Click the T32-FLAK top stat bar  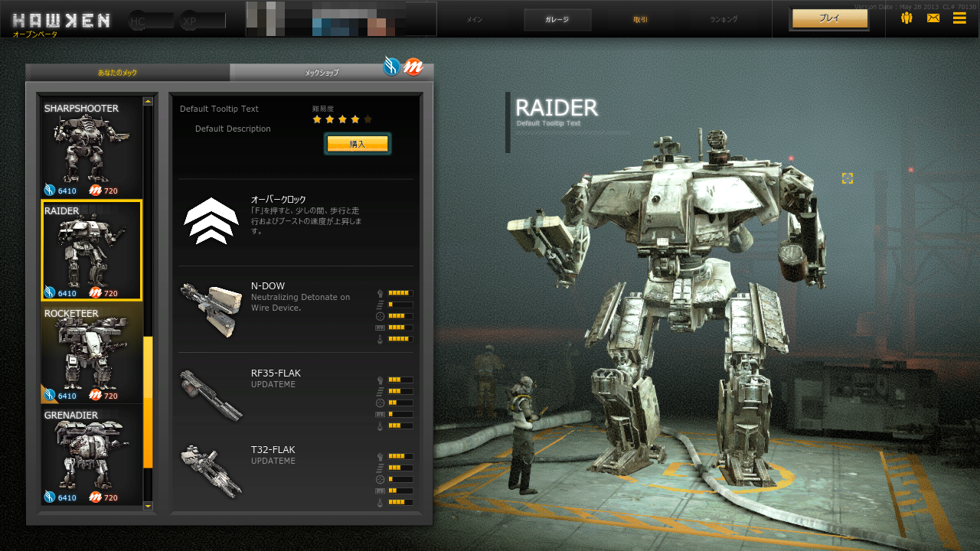(400, 456)
